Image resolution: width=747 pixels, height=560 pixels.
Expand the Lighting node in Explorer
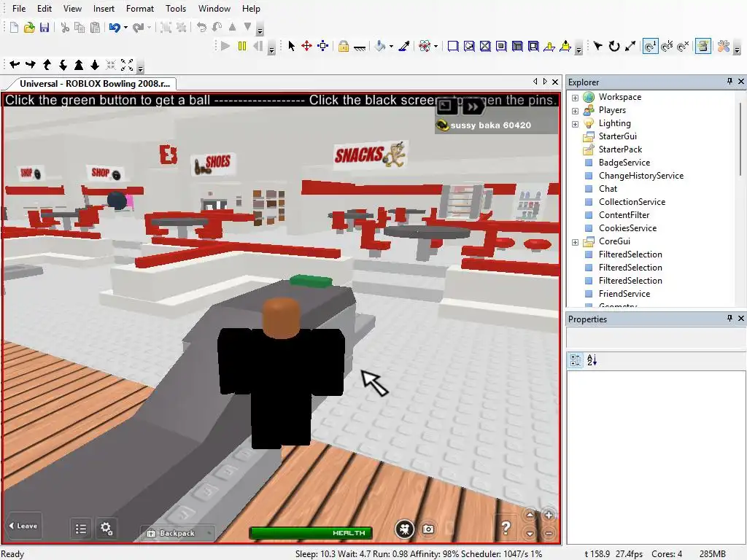[575, 124]
